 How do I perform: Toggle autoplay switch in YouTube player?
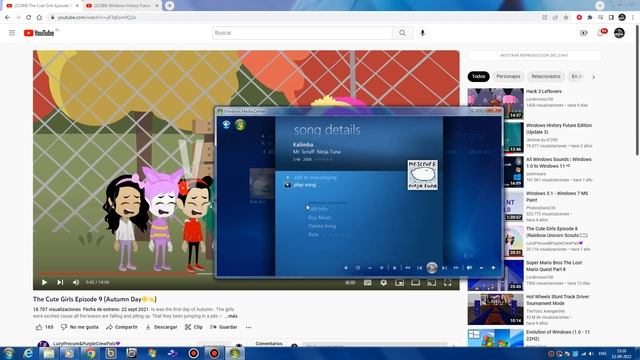click(350, 282)
